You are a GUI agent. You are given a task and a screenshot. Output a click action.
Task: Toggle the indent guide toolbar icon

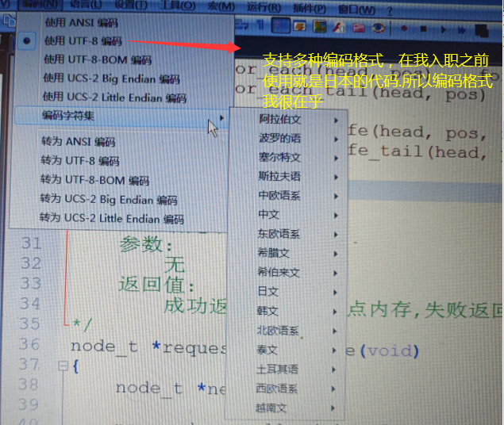point(281,26)
